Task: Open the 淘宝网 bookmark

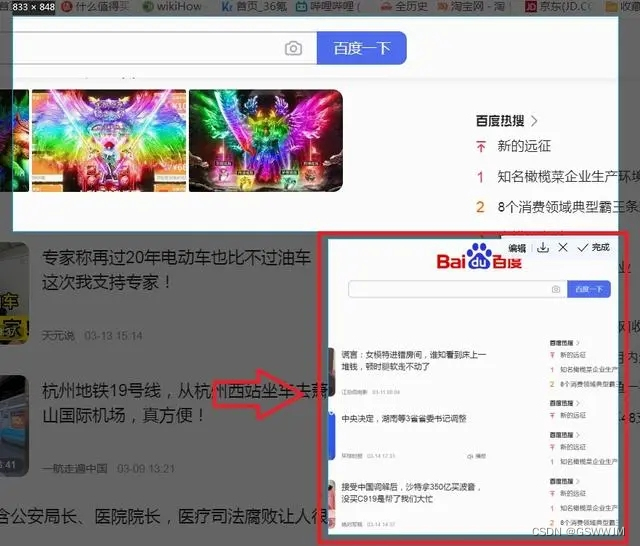Action: point(471,7)
